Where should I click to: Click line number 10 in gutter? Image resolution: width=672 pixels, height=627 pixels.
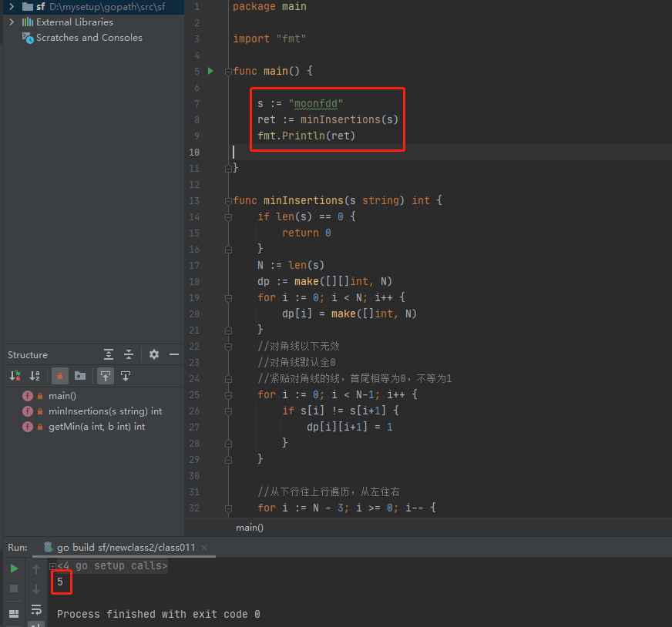[194, 152]
